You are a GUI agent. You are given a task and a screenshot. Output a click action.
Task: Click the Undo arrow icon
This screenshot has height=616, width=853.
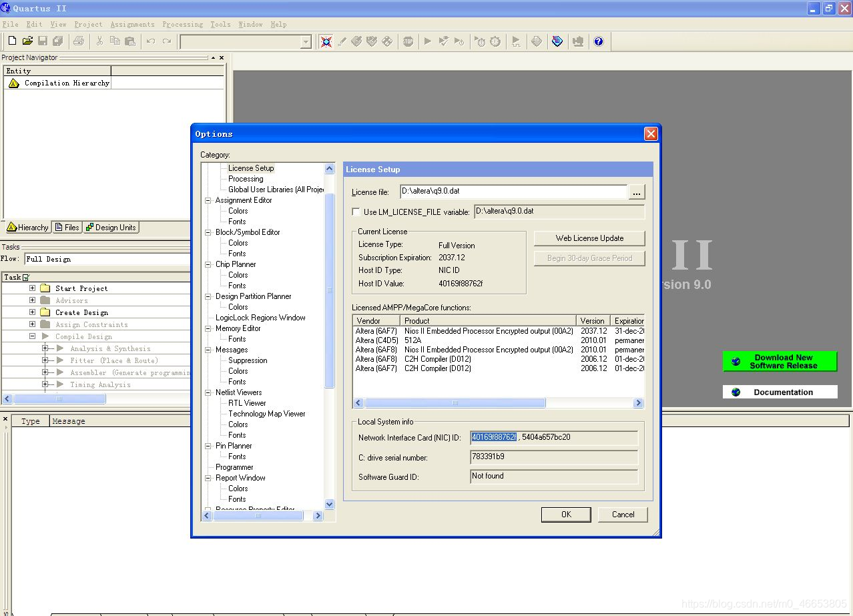(151, 41)
